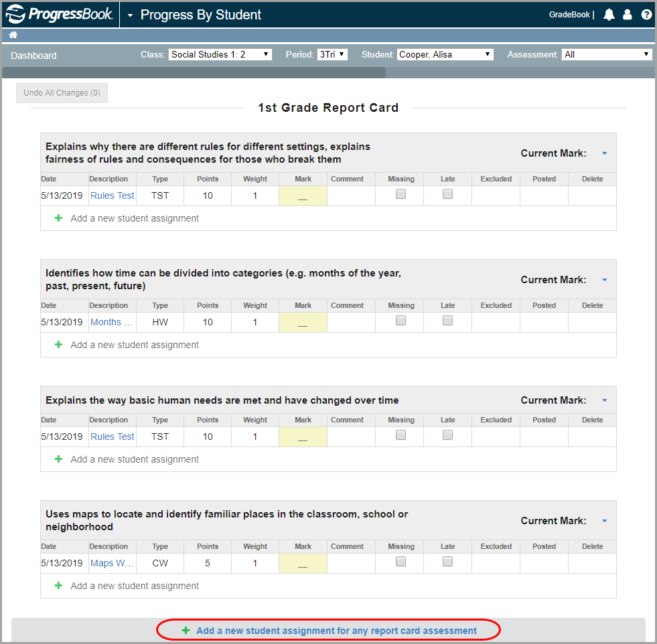Add a new student assignment under uses maps assessment
657x644 pixels.
(135, 586)
